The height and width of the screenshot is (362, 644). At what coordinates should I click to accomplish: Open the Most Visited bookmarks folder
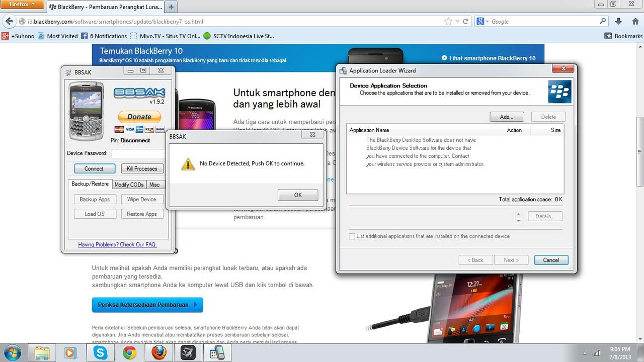(57, 36)
